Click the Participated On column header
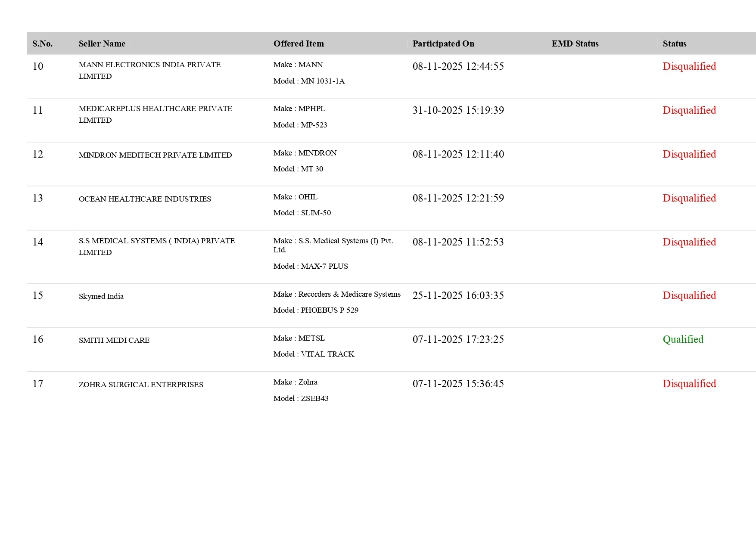The width and height of the screenshot is (756, 534). click(443, 43)
